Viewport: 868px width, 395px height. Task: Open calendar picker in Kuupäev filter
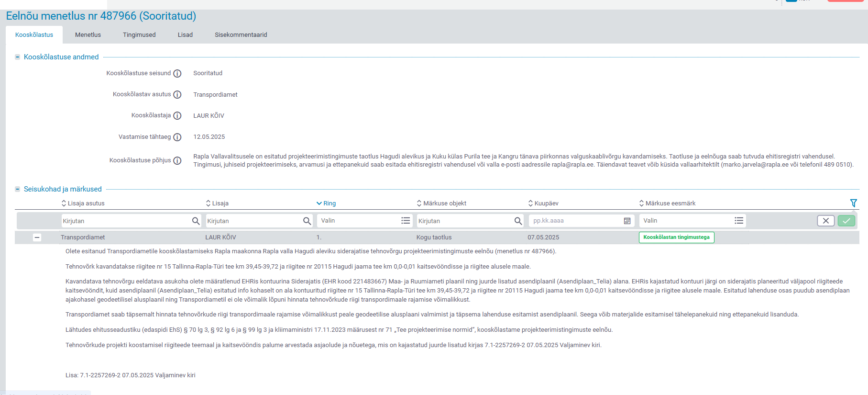[x=627, y=221]
